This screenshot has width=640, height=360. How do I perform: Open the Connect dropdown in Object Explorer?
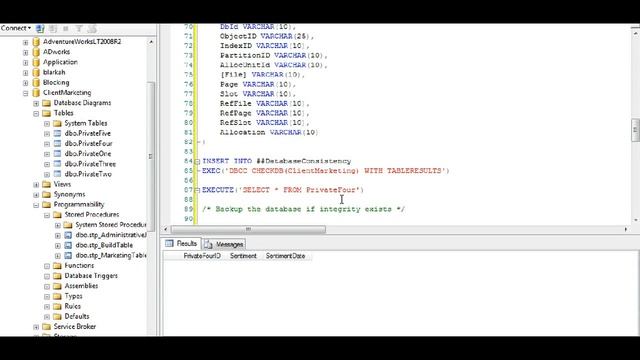16,28
